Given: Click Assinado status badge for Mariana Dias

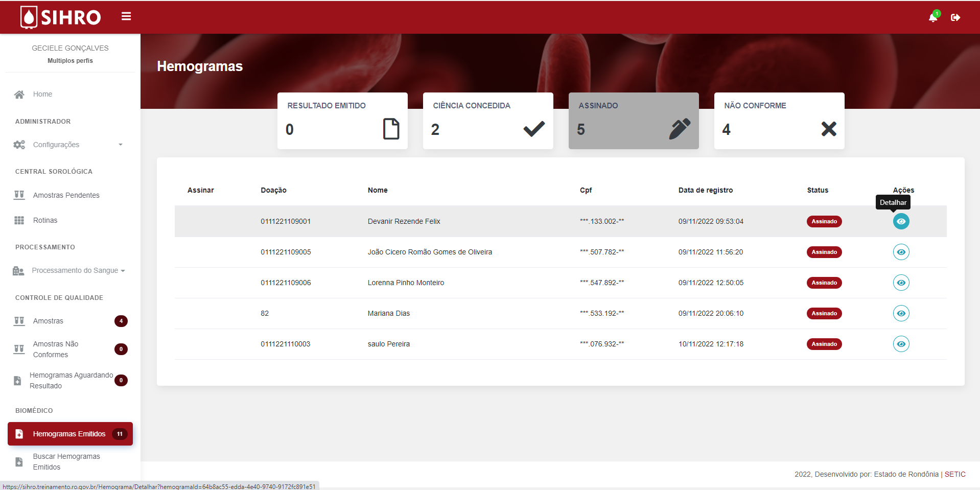Looking at the screenshot, I should pos(824,313).
